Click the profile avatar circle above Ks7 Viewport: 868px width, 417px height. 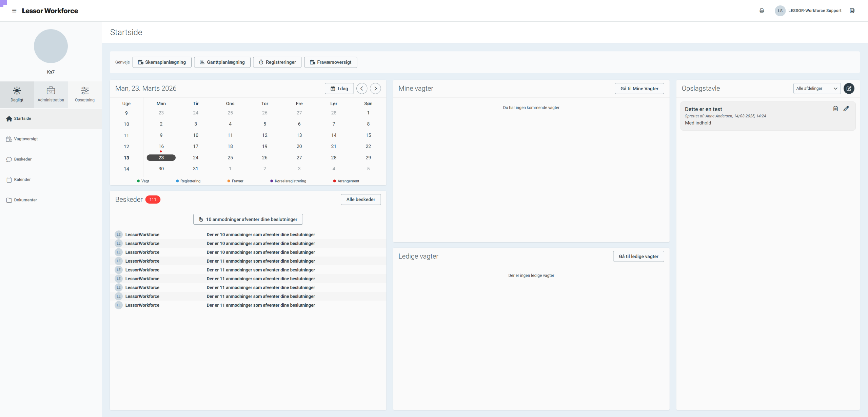click(x=51, y=46)
